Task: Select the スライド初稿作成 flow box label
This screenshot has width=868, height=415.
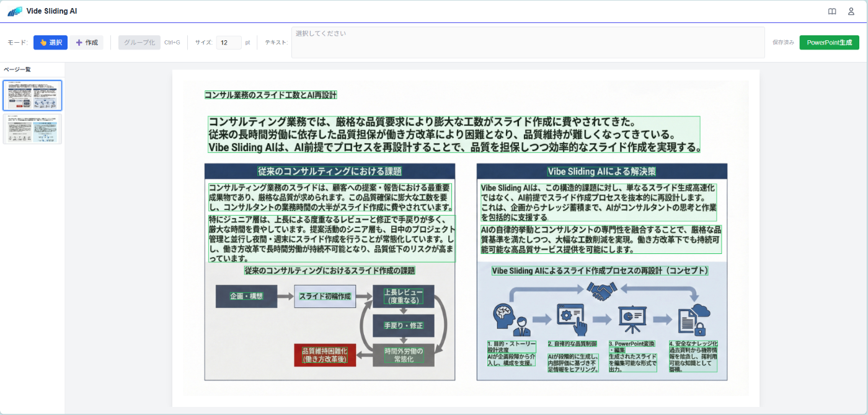Action: [325, 296]
